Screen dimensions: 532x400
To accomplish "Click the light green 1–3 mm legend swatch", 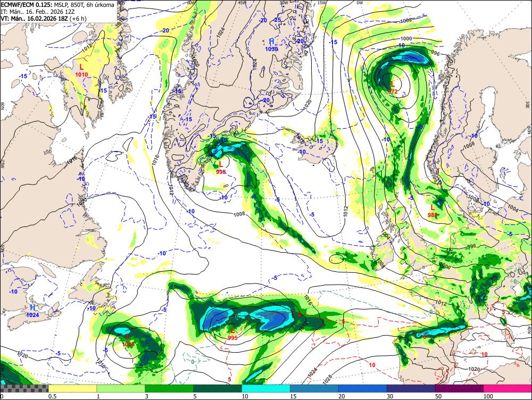I will [x=121, y=388].
